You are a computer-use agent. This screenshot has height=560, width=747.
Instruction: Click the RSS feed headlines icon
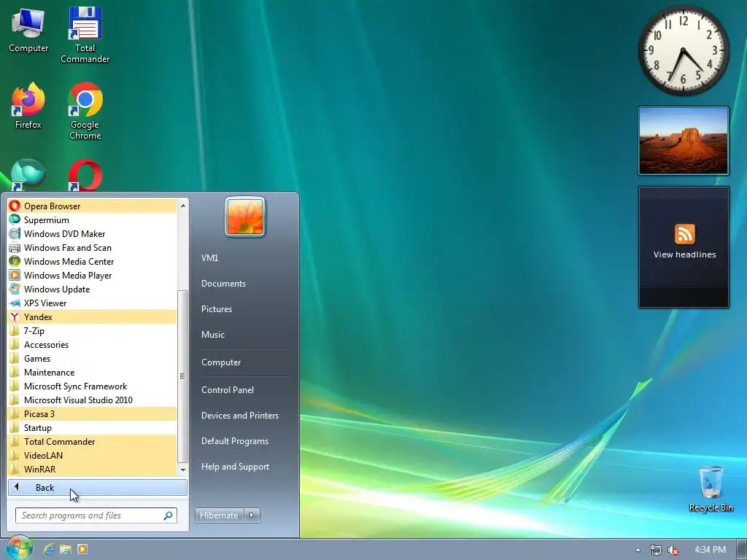point(684,234)
